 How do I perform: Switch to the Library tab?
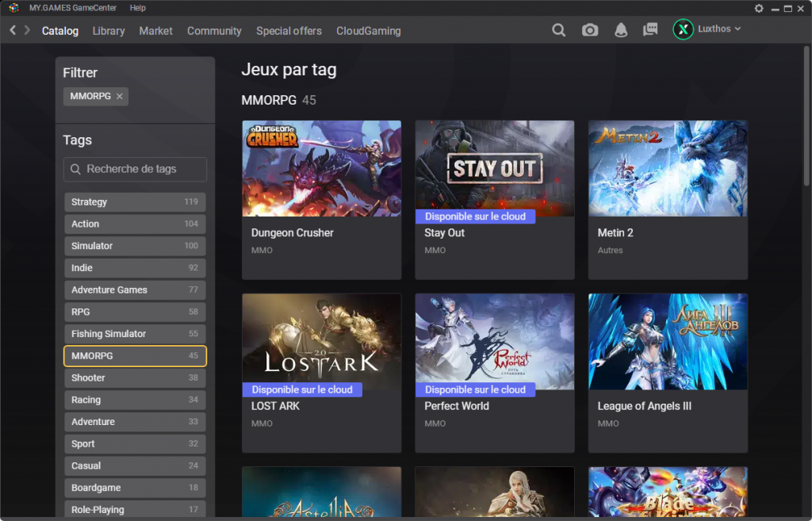coord(109,31)
